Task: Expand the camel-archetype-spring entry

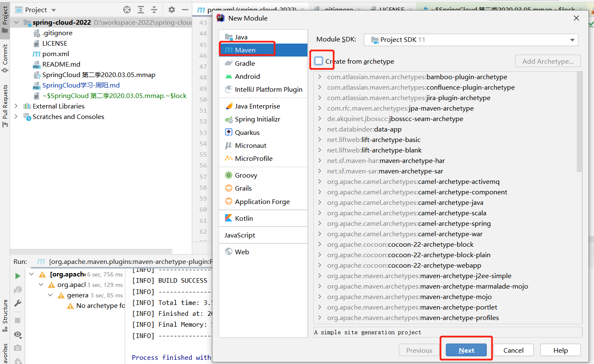Action: [x=320, y=223]
